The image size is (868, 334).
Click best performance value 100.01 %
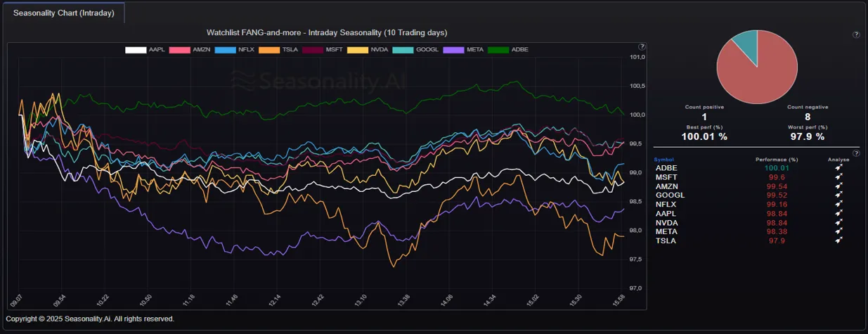(704, 136)
